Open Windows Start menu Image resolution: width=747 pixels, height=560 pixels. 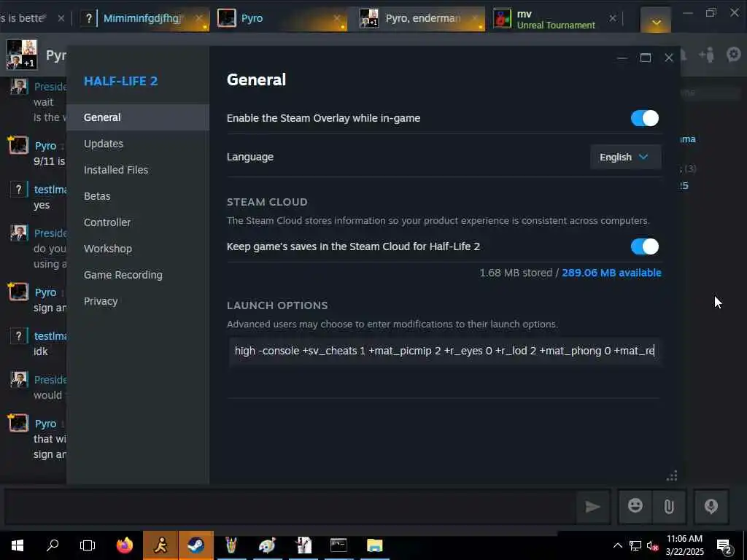pos(18,545)
